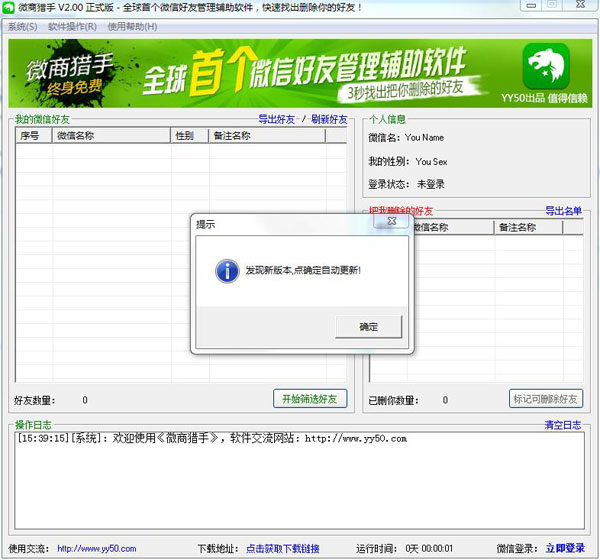
Task: Click the welcome log entry at 15:39:15
Action: tap(212, 438)
